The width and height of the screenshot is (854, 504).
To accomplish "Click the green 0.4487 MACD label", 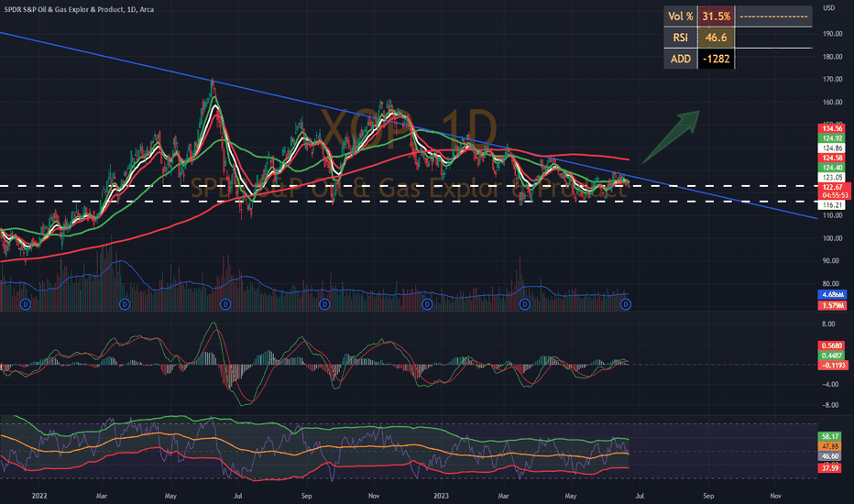I will [x=832, y=356].
